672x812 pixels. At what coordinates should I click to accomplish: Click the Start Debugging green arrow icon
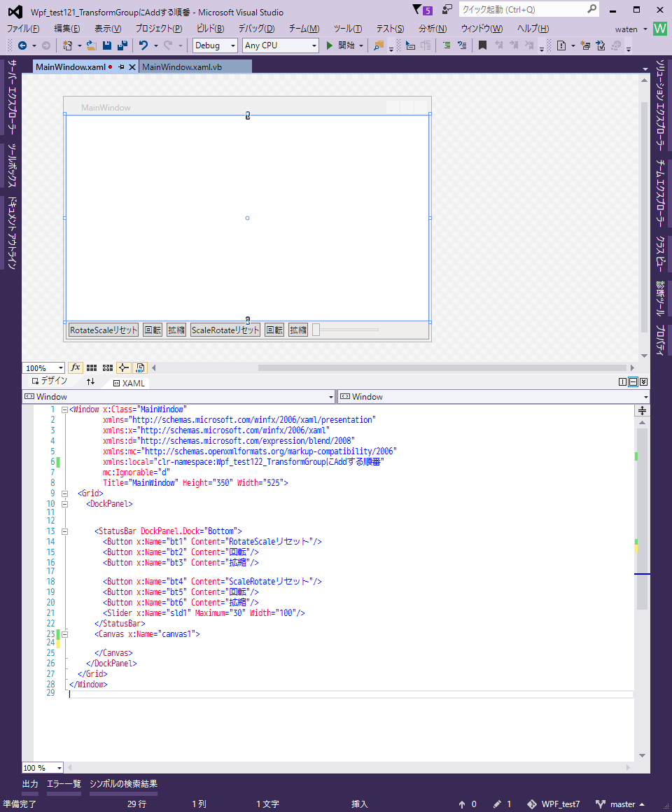(329, 47)
